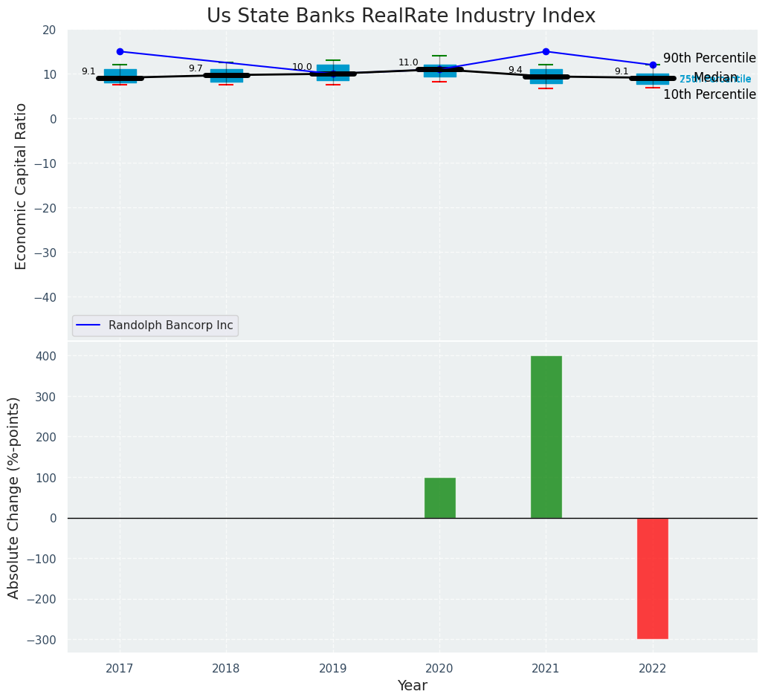
Task: Click the 2019 box plot
Action: 332,73
